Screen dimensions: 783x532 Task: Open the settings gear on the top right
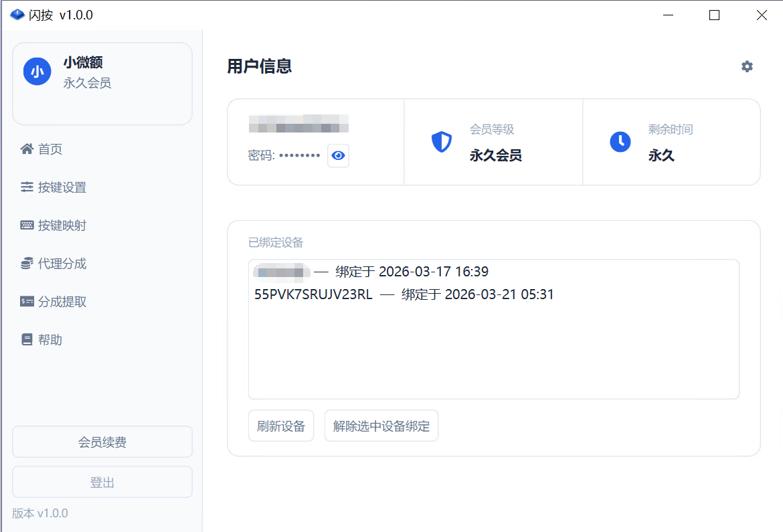pyautogui.click(x=747, y=66)
